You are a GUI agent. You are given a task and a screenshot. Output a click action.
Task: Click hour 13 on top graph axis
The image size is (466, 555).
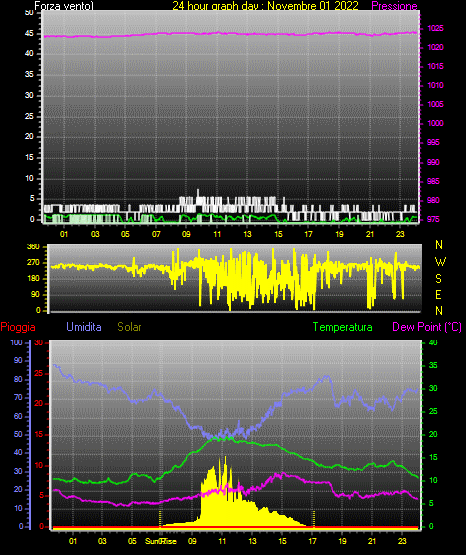247,234
